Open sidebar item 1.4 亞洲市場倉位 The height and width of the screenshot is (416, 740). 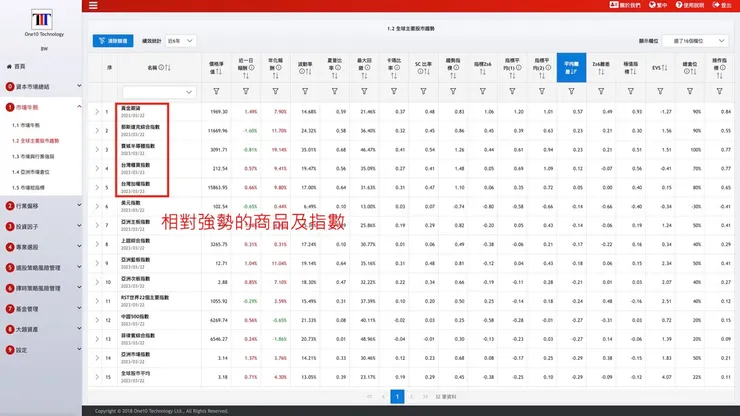31,172
